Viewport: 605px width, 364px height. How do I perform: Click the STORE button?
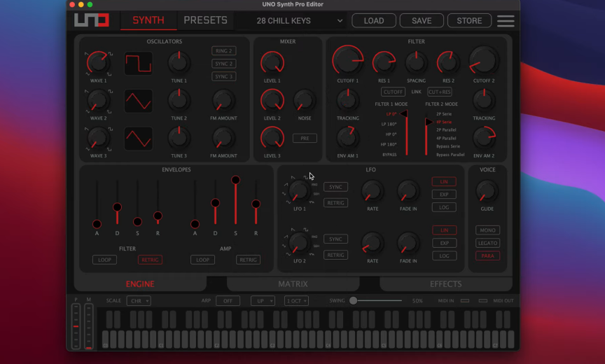[x=468, y=20]
